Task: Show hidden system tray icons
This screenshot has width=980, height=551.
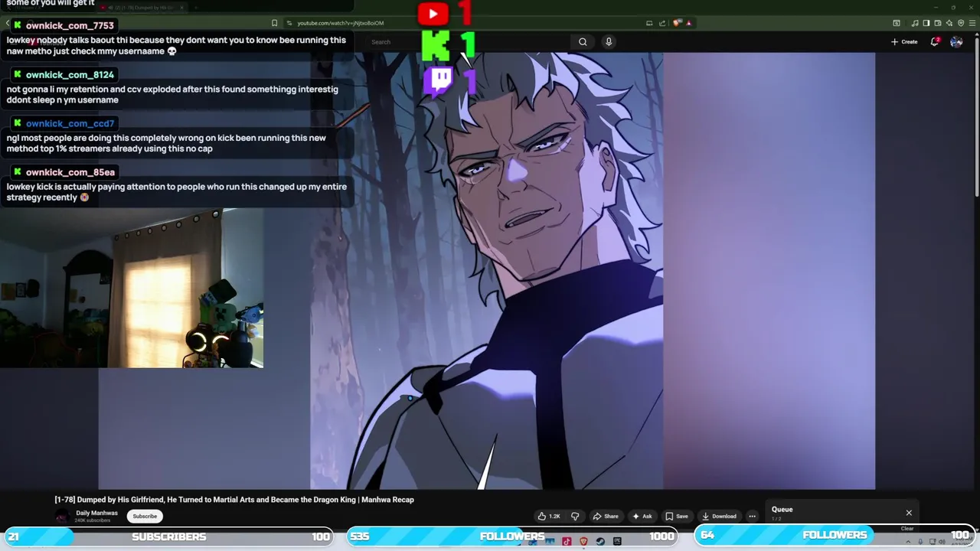Action: tap(908, 542)
